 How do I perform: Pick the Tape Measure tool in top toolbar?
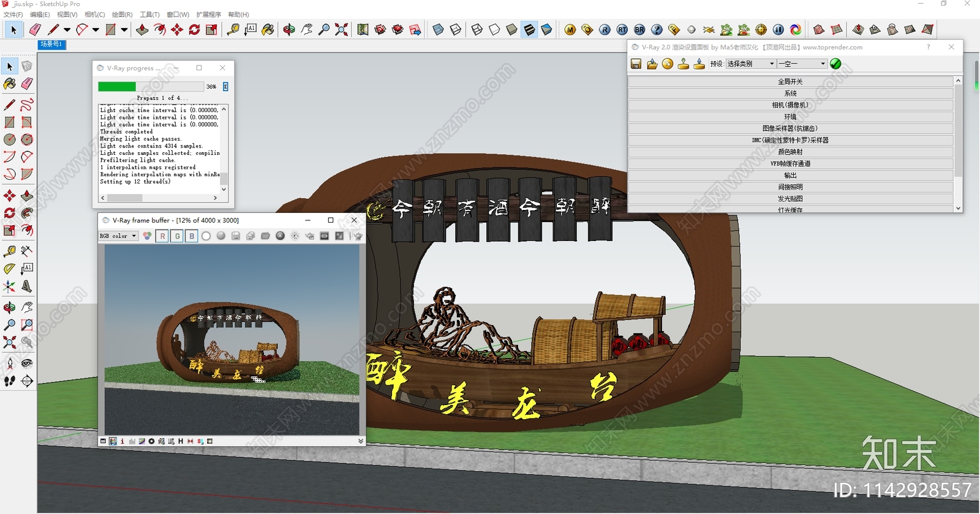tap(233, 29)
